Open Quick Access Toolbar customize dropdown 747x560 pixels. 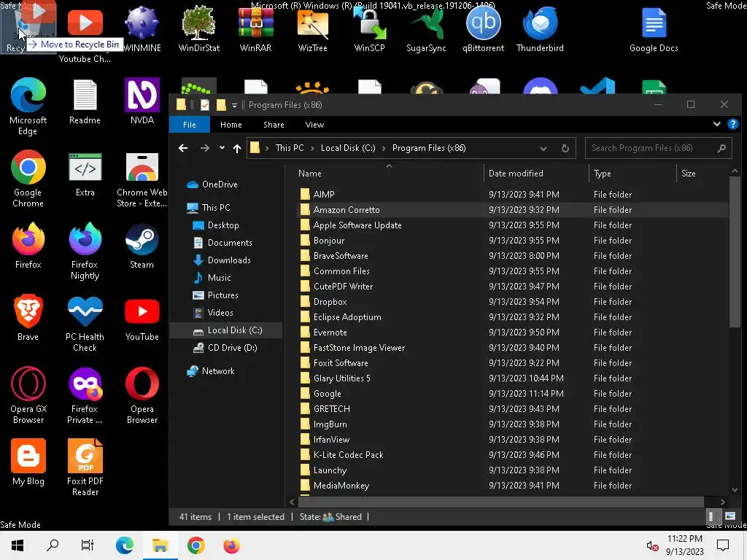234,105
